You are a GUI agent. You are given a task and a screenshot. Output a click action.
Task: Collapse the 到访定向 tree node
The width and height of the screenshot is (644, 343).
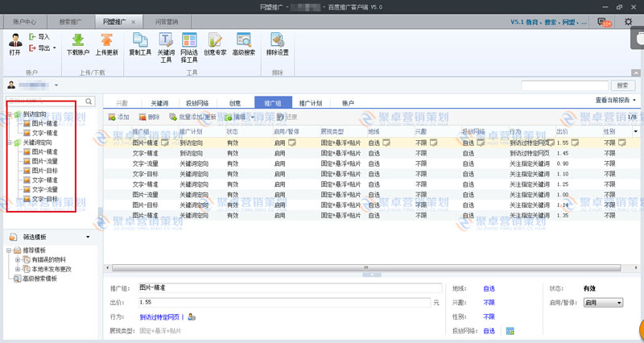10,115
